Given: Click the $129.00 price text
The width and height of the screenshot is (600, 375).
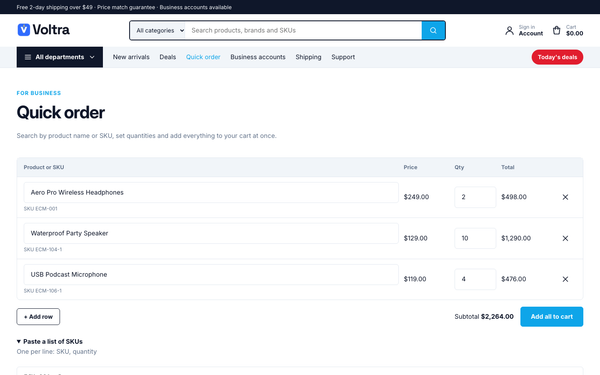Looking at the screenshot, I should click(x=416, y=238).
